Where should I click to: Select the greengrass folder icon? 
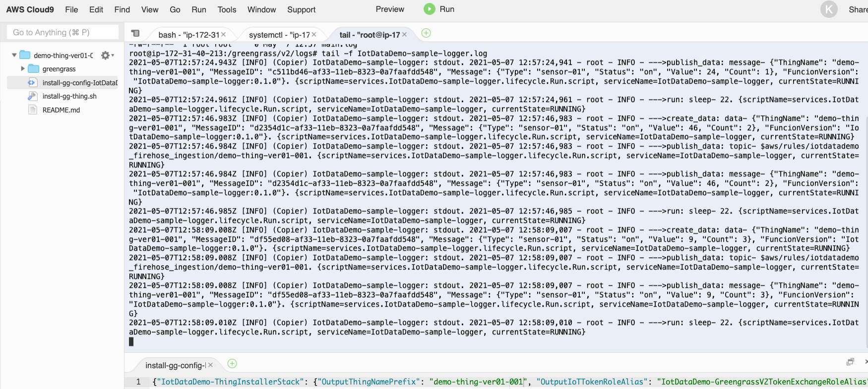click(x=33, y=69)
